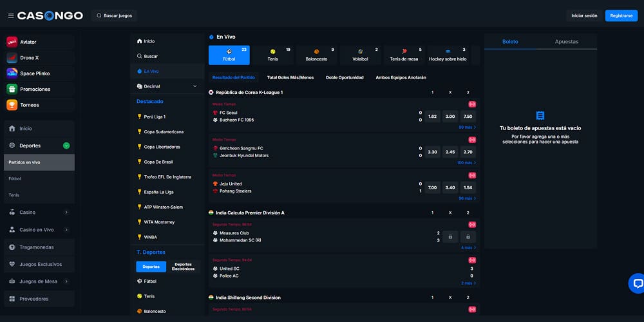Click the Buscar magnifier icon in the sports menu
Screen dimensions: 644x322
pyautogui.click(x=140, y=56)
